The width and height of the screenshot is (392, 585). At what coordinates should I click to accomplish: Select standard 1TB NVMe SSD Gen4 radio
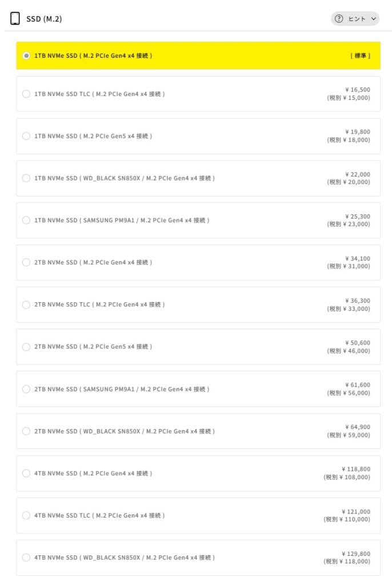pyautogui.click(x=26, y=56)
